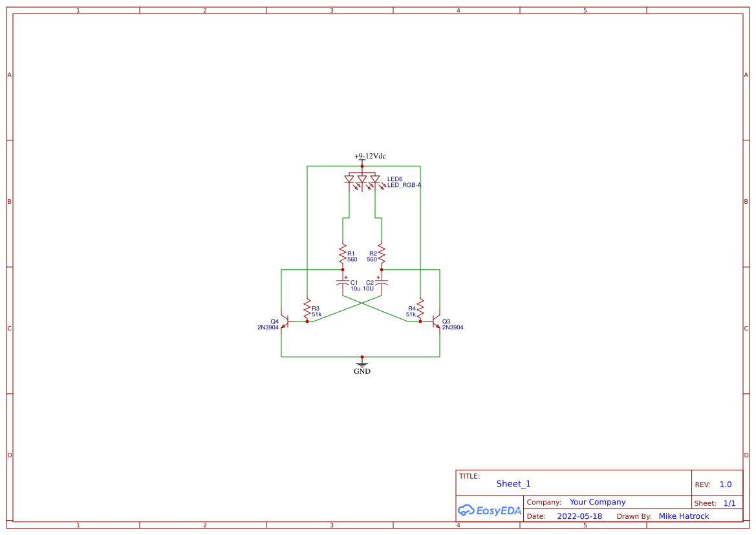Click the Mike Hatrock drawn-by name
The image size is (756, 535).
(684, 516)
